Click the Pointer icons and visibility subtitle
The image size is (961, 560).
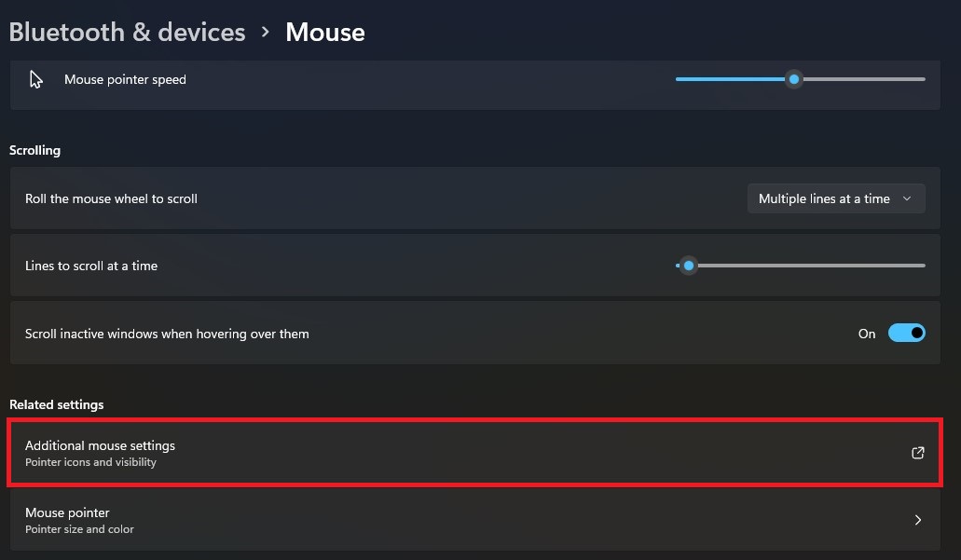(x=90, y=462)
